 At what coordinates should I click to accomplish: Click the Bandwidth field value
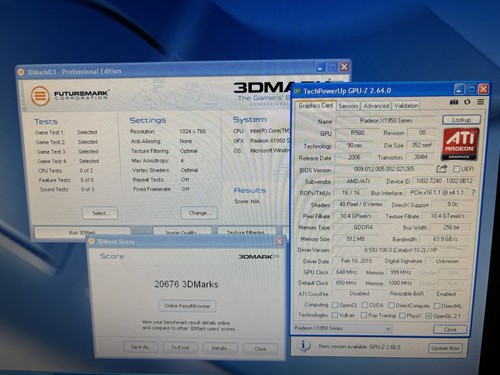(x=445, y=239)
